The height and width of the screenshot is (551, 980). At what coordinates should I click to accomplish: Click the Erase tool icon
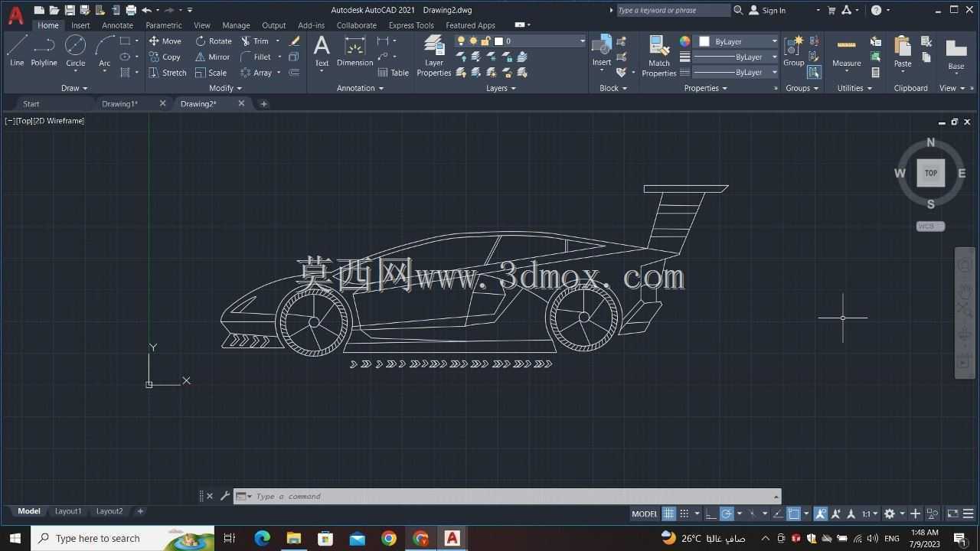(294, 41)
